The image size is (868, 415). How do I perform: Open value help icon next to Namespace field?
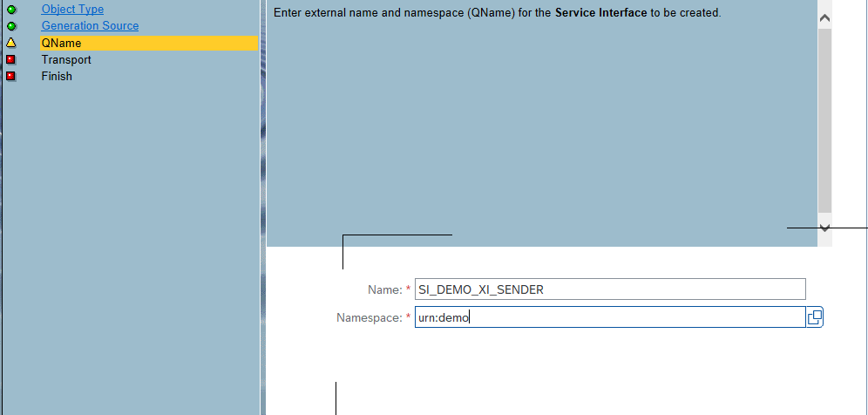point(815,317)
